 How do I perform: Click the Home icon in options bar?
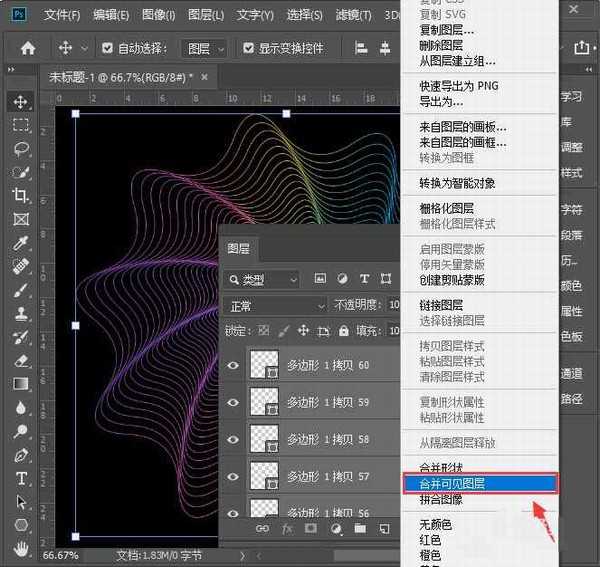point(28,48)
